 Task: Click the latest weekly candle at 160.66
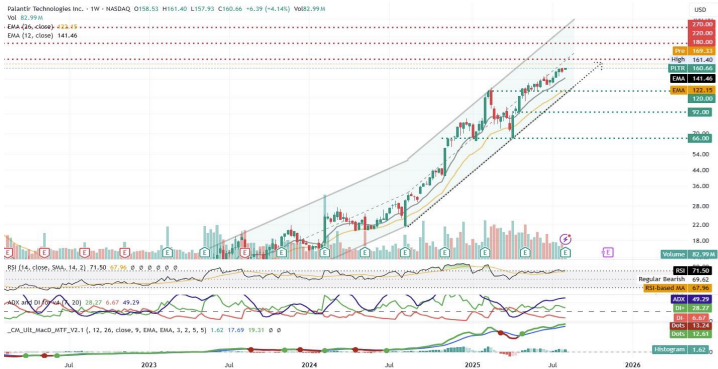pos(566,69)
